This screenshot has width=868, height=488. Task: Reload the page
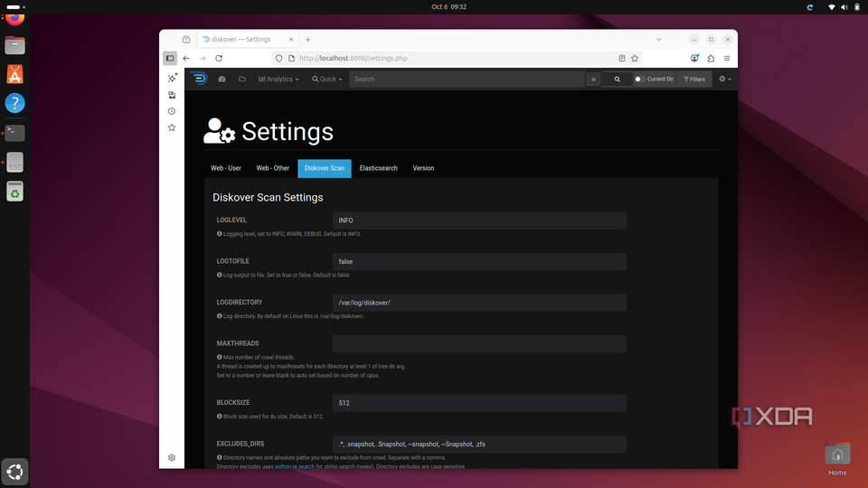219,58
